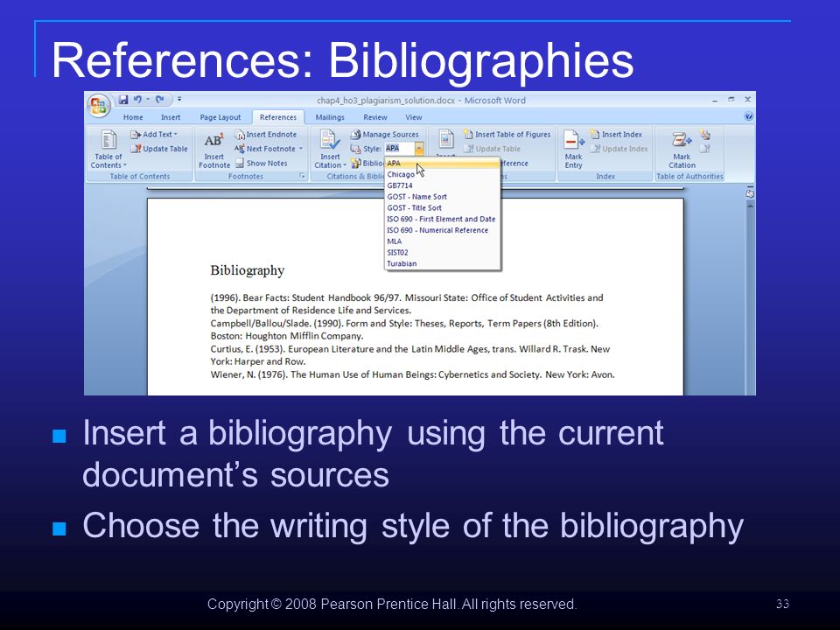Click Update Table in Table of Contents group

coord(159,149)
